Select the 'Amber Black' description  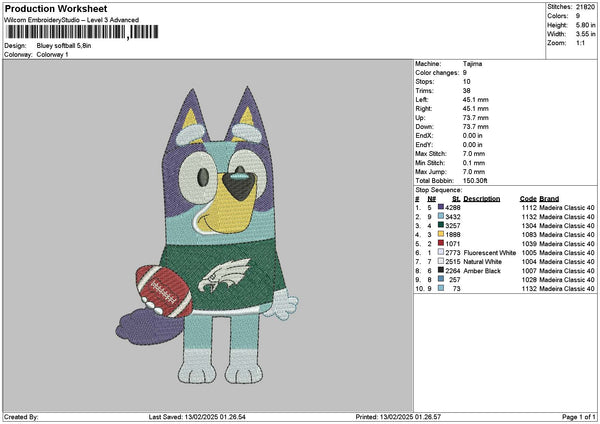(482, 271)
